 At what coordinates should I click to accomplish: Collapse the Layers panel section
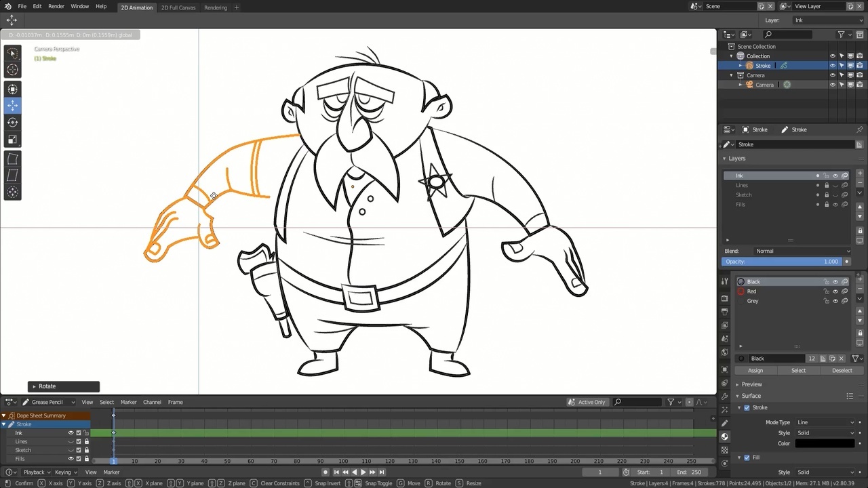click(724, 159)
